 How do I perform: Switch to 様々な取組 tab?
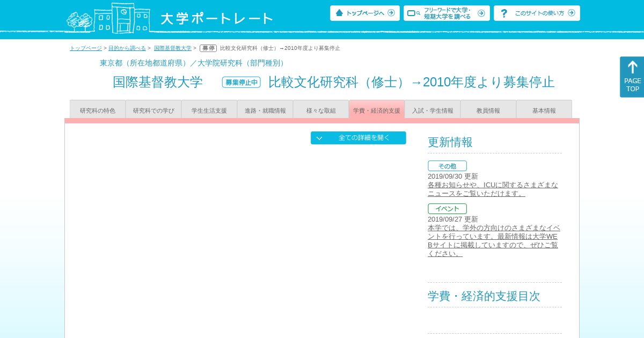pyautogui.click(x=321, y=109)
